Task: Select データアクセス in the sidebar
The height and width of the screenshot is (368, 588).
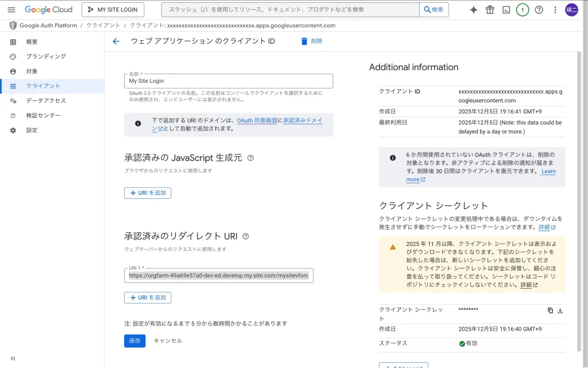Action: point(46,101)
